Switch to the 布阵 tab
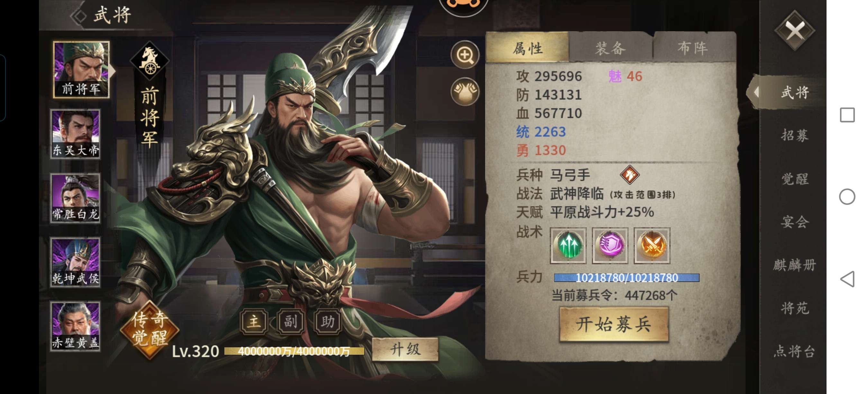The height and width of the screenshot is (394, 868). pyautogui.click(x=693, y=48)
